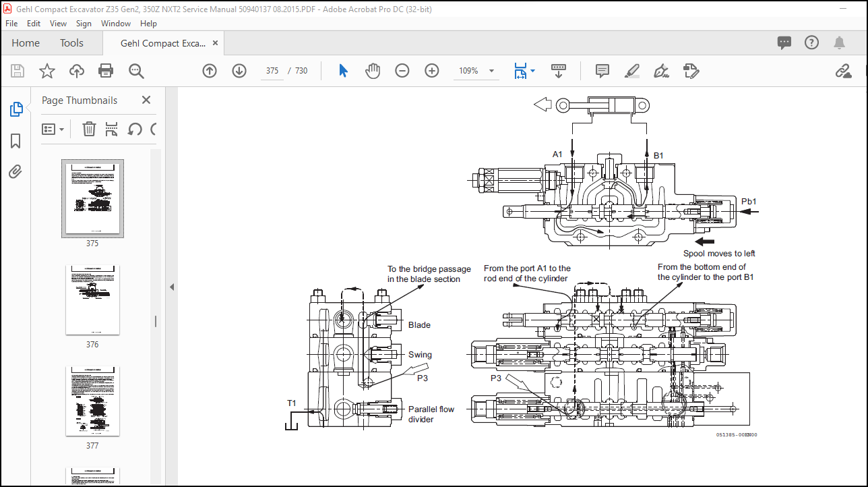The height and width of the screenshot is (487, 868).
Task: Open the notifications bell
Action: point(839,42)
